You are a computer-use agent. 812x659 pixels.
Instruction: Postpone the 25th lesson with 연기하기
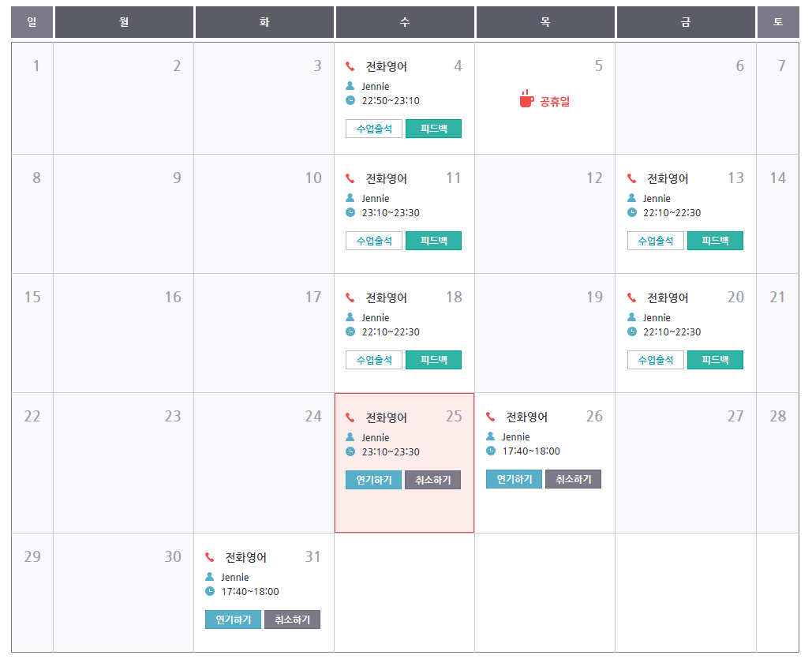click(x=374, y=480)
